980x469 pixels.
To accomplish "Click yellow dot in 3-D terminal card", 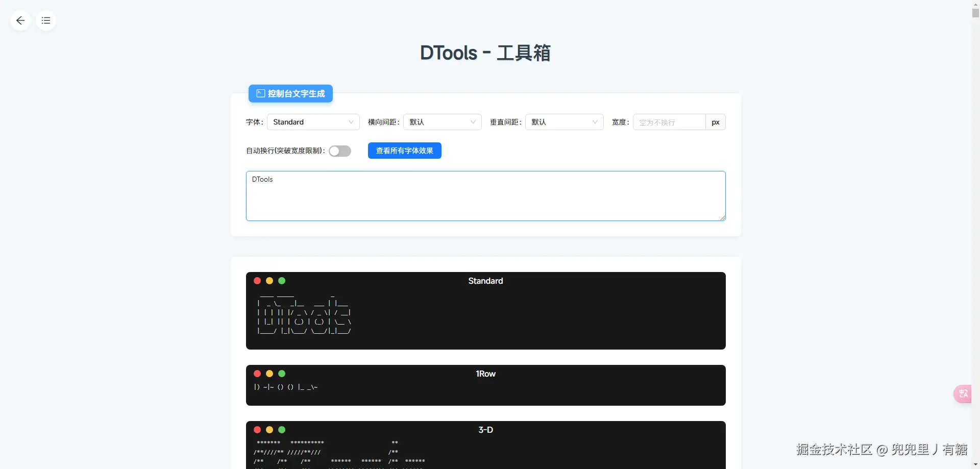I will (269, 430).
